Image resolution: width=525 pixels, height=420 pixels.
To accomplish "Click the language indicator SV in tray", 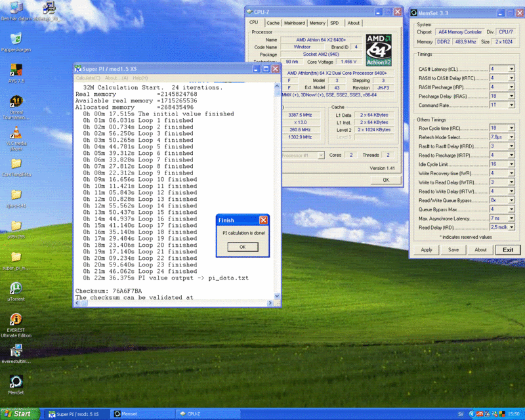I will 461,414.
